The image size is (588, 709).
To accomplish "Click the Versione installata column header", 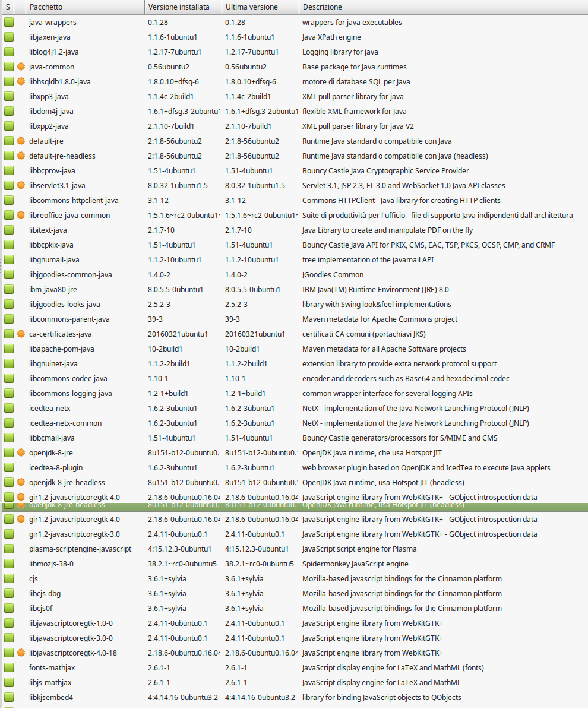I will [x=183, y=7].
